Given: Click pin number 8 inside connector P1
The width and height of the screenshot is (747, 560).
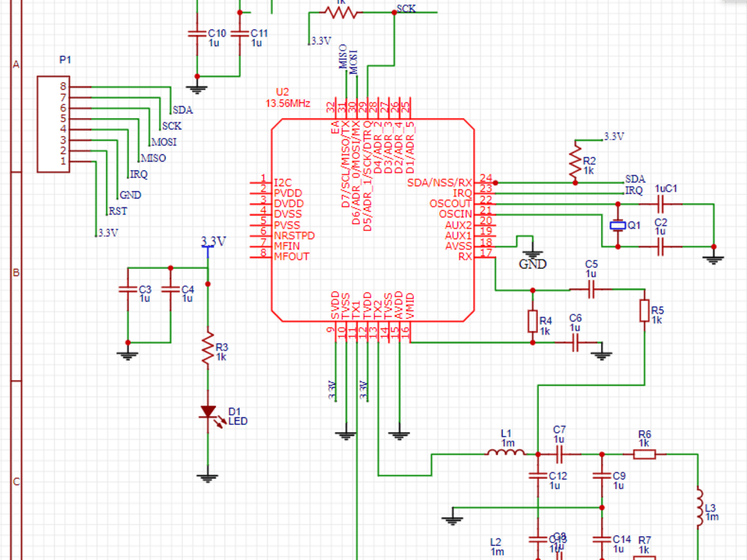Looking at the screenshot, I should coord(63,86).
